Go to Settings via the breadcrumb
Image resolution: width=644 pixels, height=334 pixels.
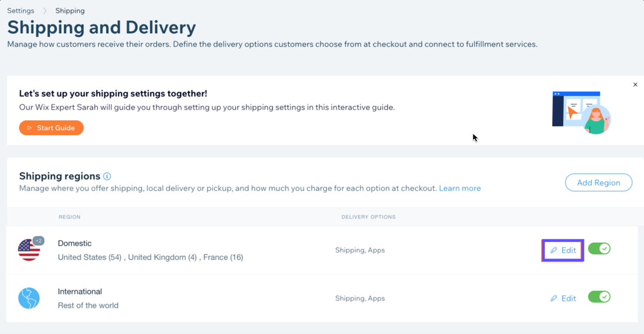click(20, 10)
